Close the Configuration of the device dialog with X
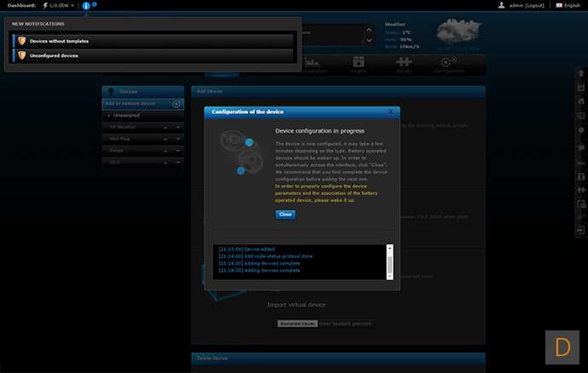588x373 pixels. click(x=390, y=112)
